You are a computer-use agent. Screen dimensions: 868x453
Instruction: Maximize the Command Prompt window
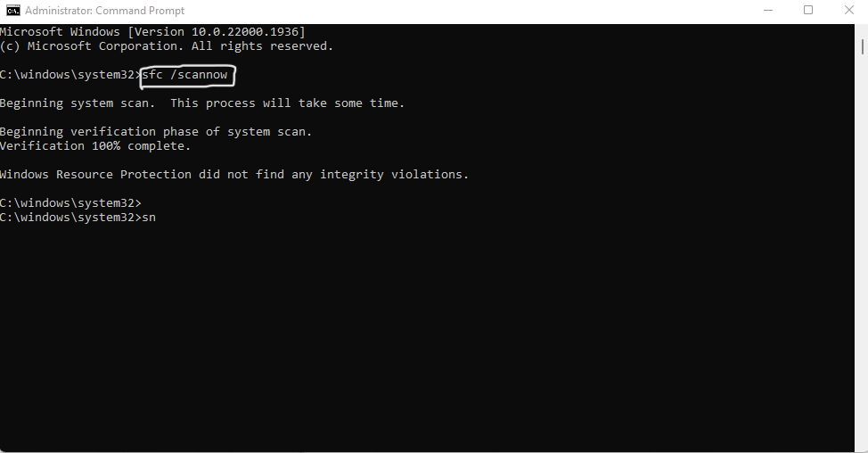(808, 11)
